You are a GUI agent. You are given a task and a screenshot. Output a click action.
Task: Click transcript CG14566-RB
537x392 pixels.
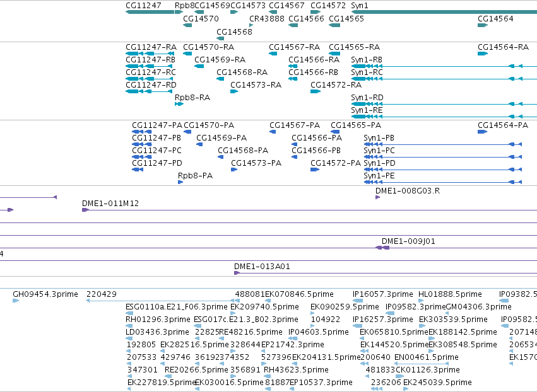point(313,72)
